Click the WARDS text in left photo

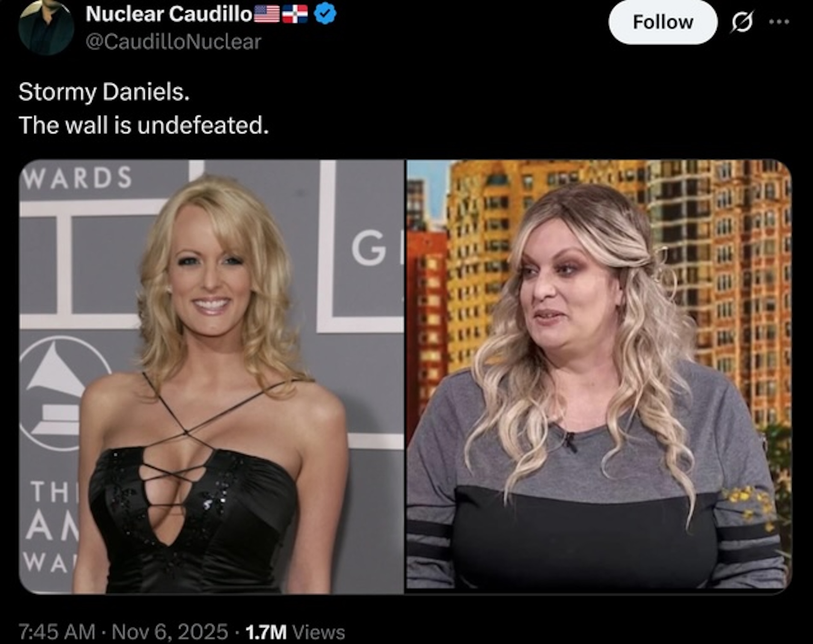(77, 177)
